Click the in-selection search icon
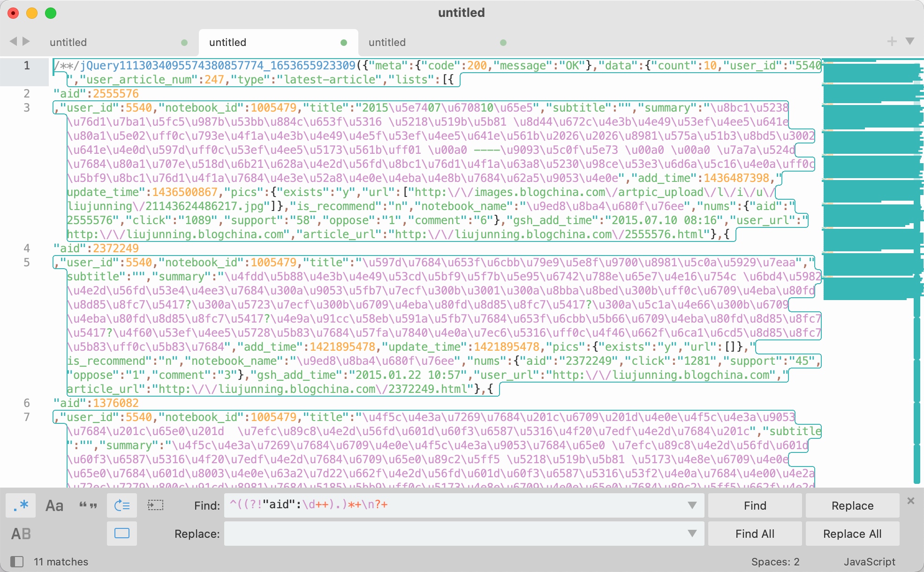924x572 pixels. coord(155,505)
